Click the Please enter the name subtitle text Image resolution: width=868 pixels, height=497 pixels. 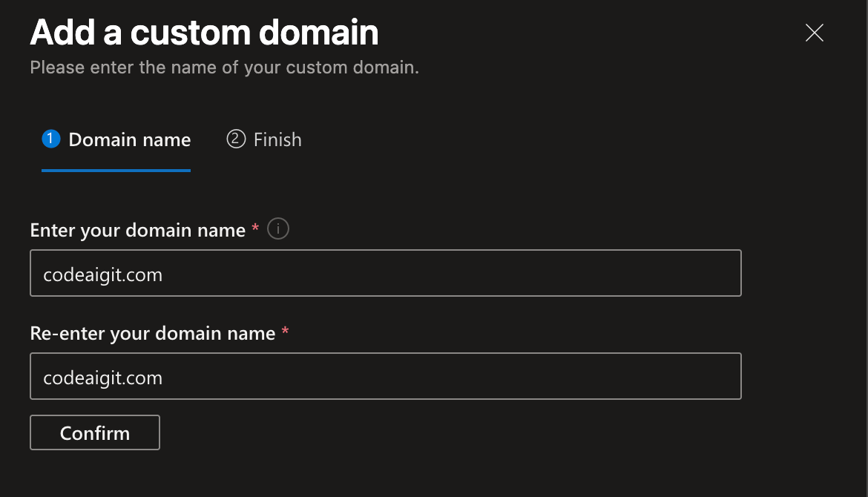pos(224,68)
